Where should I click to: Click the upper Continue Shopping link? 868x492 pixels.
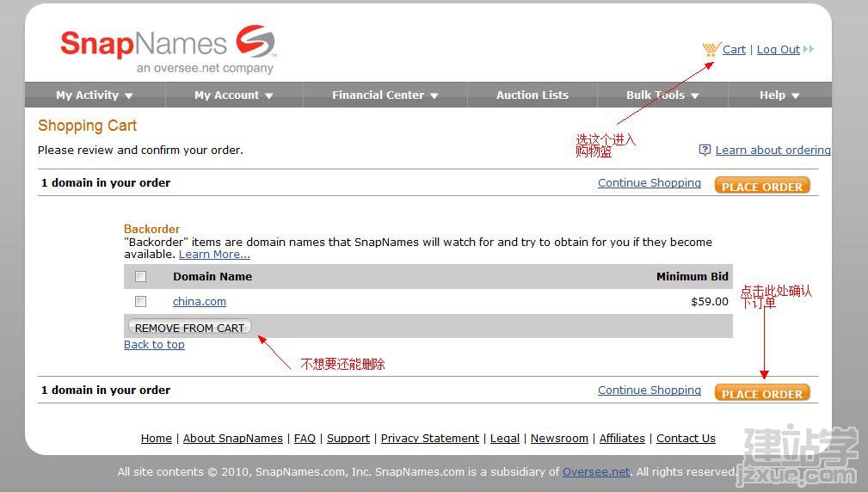[x=649, y=182]
